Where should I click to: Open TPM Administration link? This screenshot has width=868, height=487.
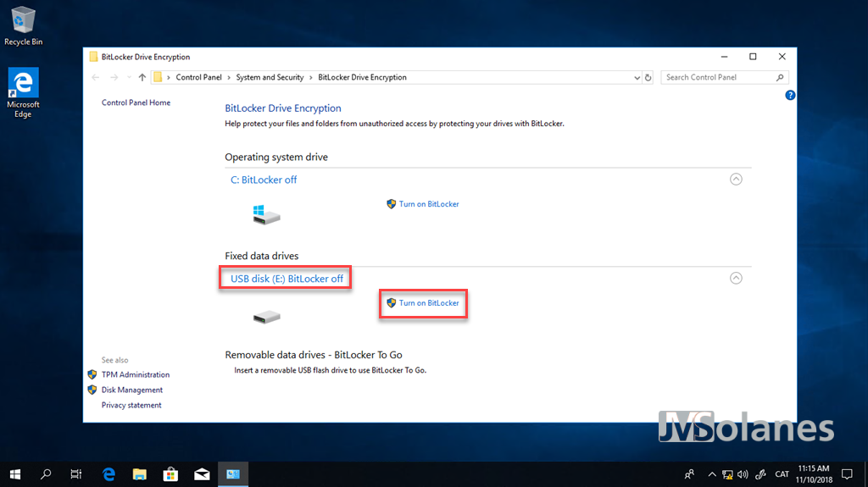tap(136, 374)
